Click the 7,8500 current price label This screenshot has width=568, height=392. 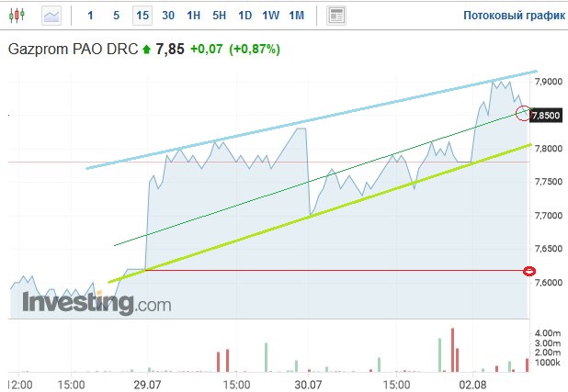546,116
